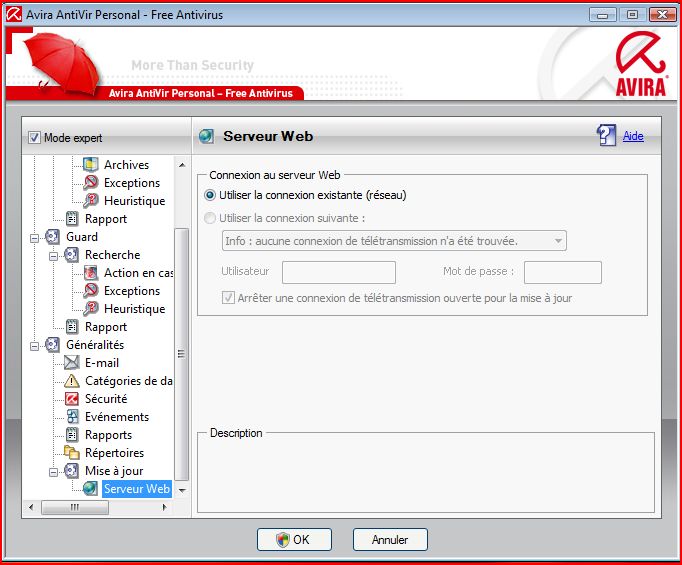
Task: Click the Généralités gear icon
Action: 52,344
